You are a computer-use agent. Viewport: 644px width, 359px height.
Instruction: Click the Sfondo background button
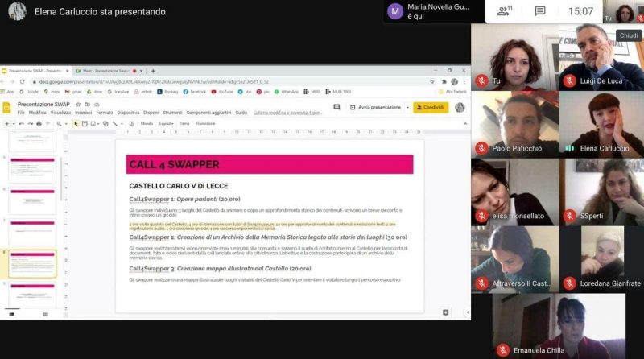[x=147, y=124]
